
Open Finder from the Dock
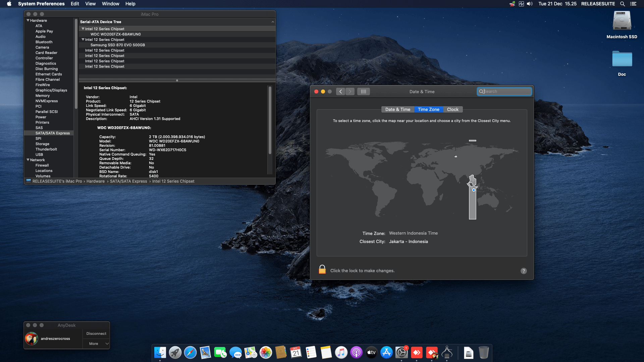[x=160, y=353]
